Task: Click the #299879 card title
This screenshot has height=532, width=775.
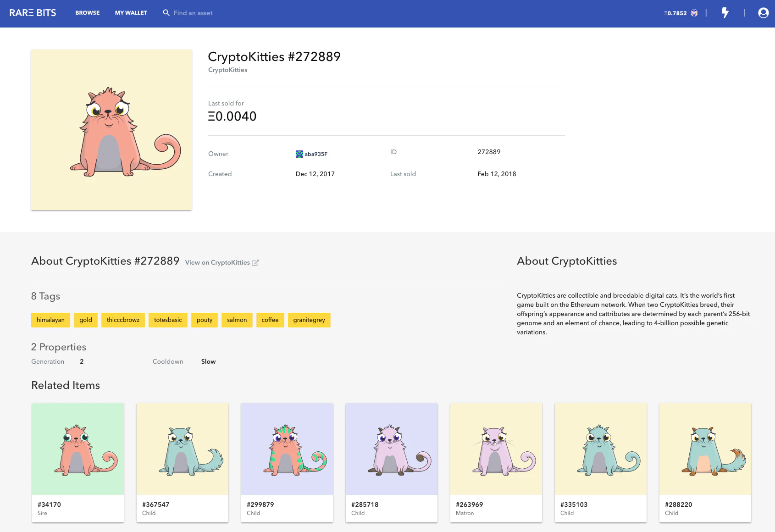Action: click(x=260, y=504)
